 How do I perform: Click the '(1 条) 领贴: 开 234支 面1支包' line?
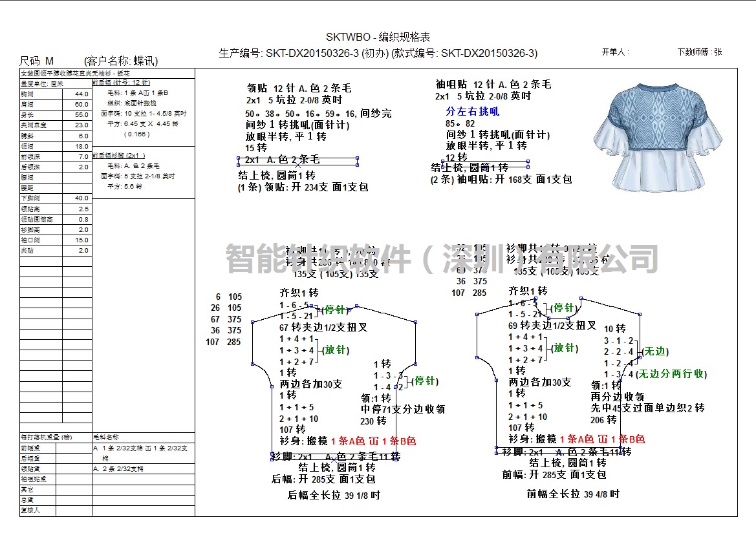303,187
